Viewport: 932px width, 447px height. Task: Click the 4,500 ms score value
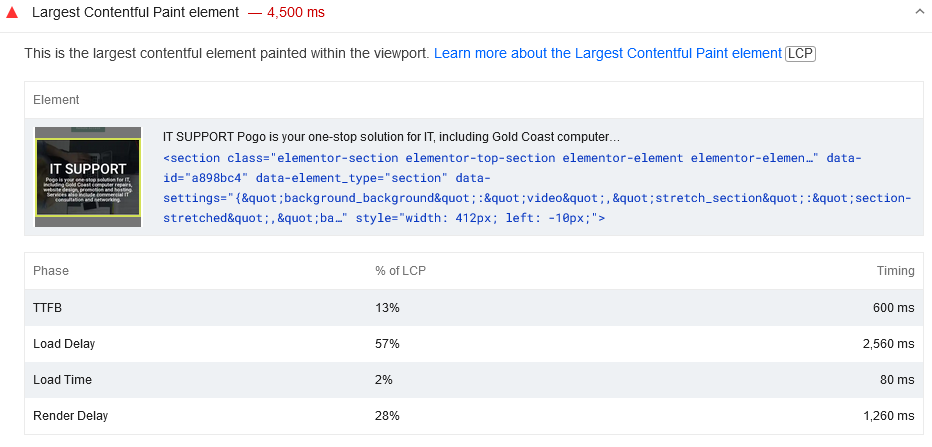click(x=296, y=12)
